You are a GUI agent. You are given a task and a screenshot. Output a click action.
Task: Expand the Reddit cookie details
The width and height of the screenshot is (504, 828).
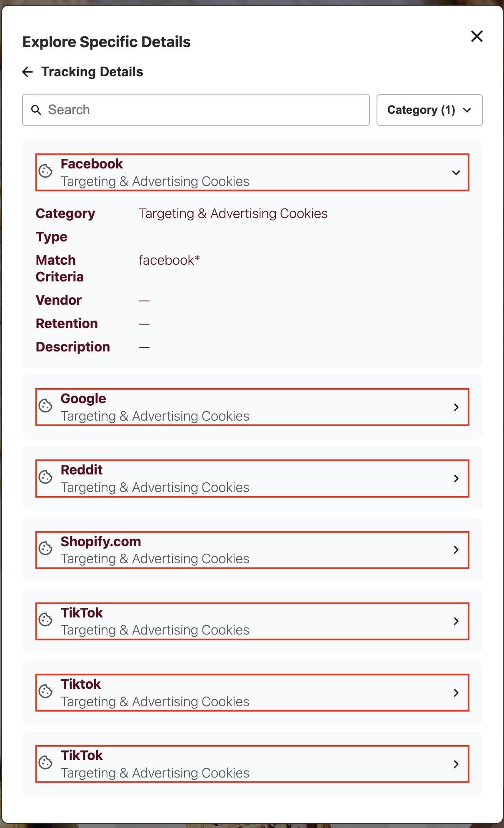coord(457,478)
